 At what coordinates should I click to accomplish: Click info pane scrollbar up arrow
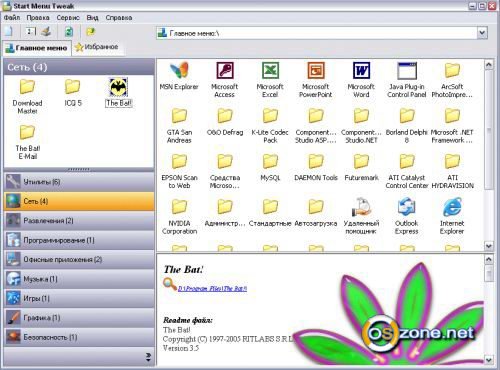pos(488,259)
